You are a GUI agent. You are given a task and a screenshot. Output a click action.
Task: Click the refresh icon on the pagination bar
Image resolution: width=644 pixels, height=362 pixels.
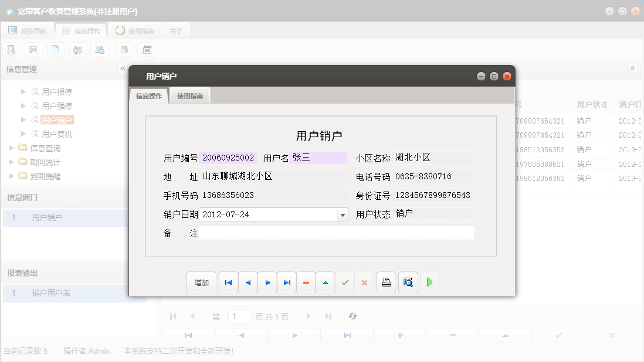(x=352, y=316)
